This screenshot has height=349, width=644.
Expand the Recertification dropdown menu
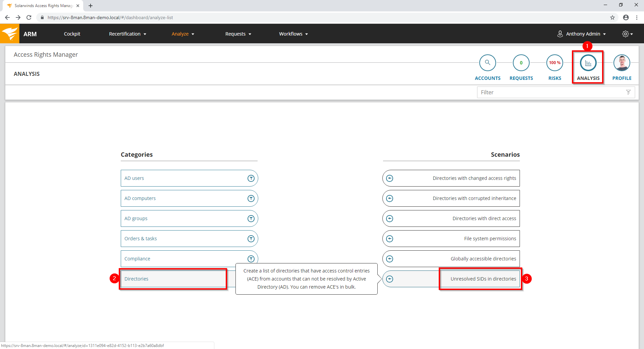pos(127,34)
